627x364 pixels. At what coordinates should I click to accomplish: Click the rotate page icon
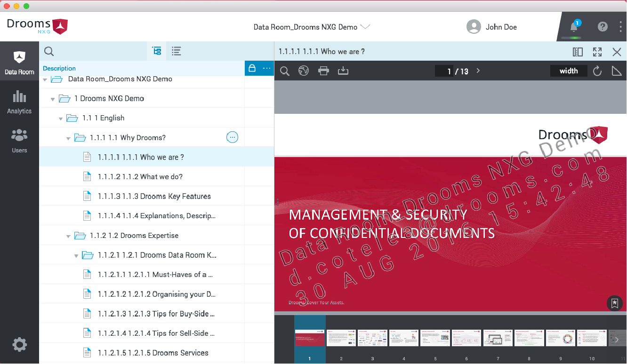click(x=597, y=71)
